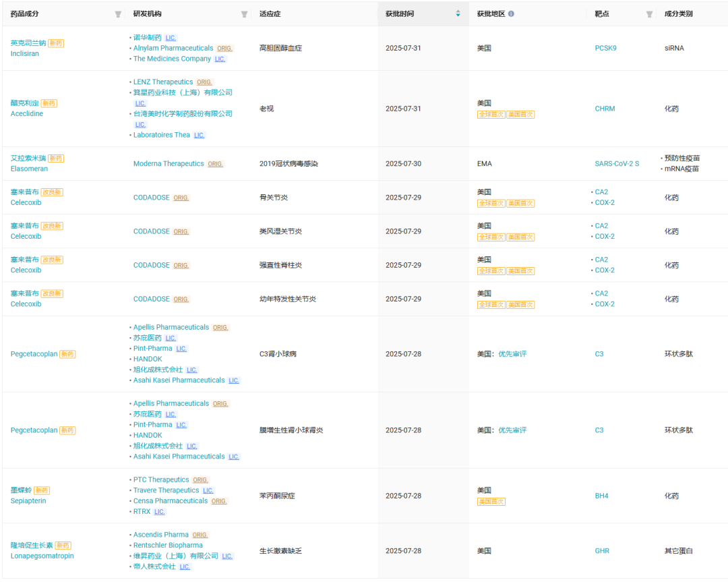Click Alnylam Pharmaceuticals organization link
Screen dimensions: 728x582
pyautogui.click(x=173, y=48)
